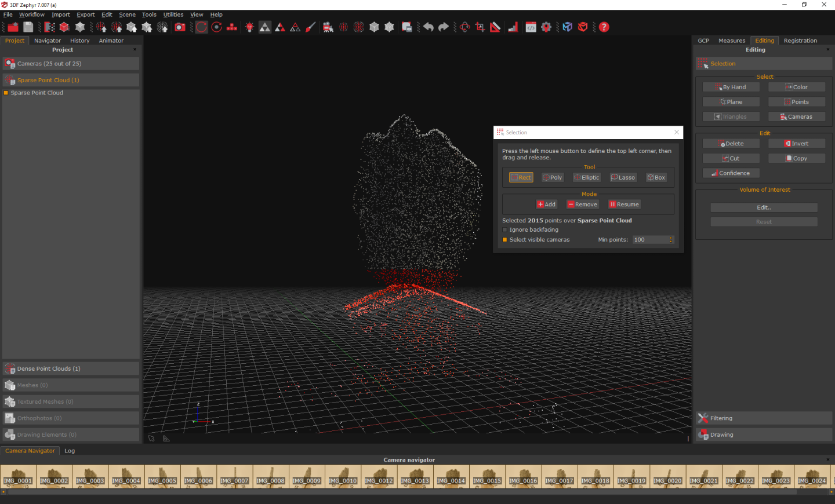
Task: Expand the Drawing Elements (0) section
Action: coord(71,434)
